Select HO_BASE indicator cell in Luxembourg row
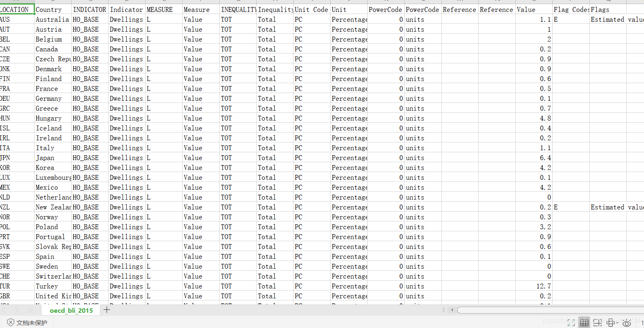644x328 pixels. coord(90,177)
